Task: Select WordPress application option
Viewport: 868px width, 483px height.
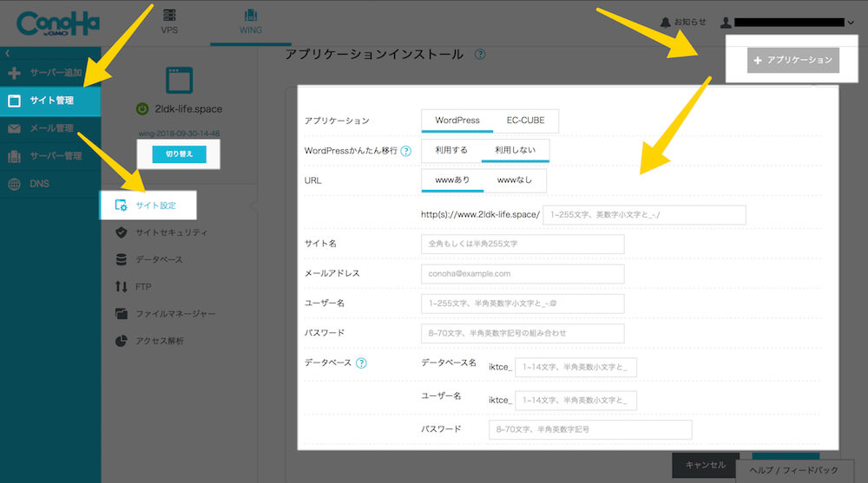Action: [x=457, y=121]
